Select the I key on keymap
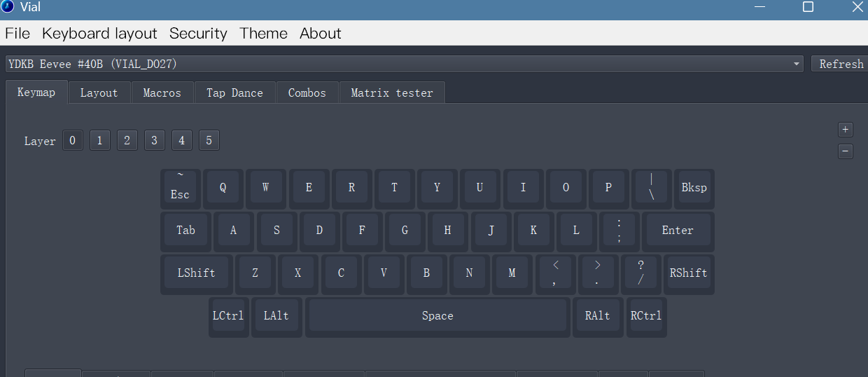Screen dimensions: 868x377 523,188
